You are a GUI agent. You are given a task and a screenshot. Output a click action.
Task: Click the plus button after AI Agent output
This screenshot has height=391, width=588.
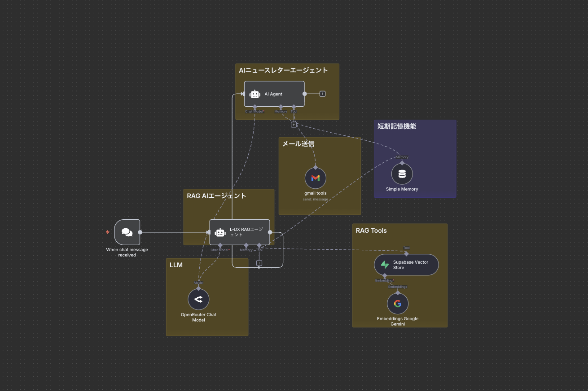(x=322, y=94)
